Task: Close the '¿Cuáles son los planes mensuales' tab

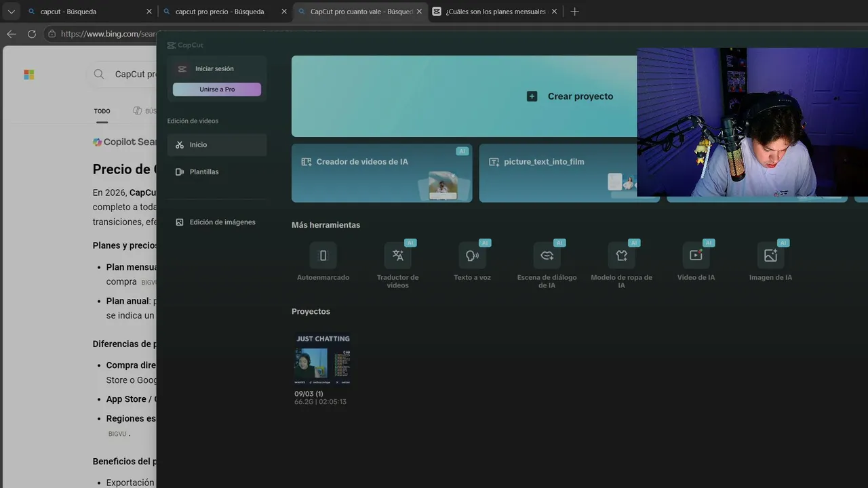Action: click(555, 12)
